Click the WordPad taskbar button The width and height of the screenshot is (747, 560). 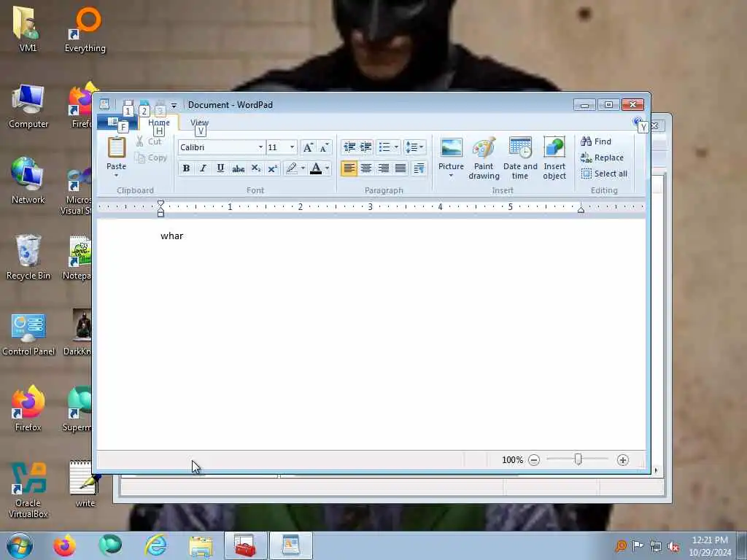click(x=290, y=545)
